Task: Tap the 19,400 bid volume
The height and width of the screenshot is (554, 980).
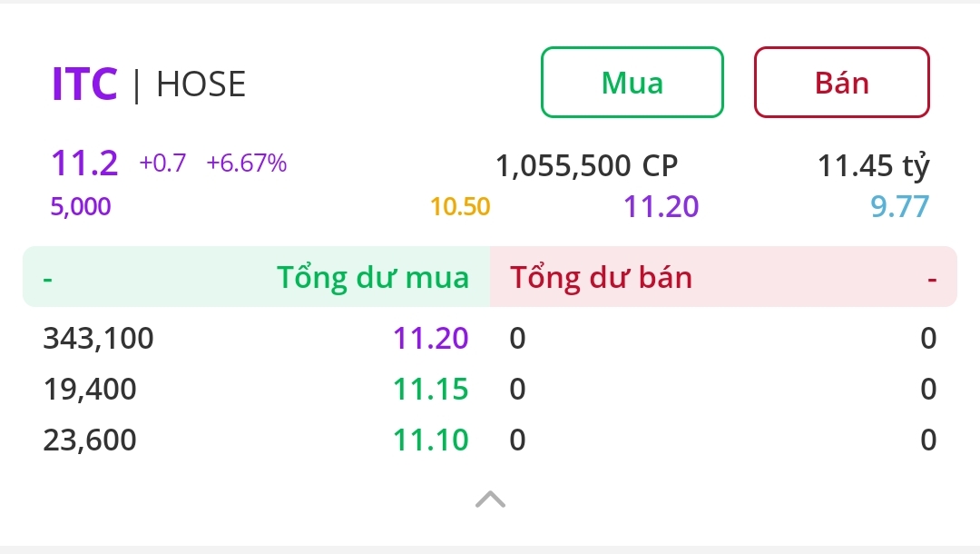Action: pos(90,390)
